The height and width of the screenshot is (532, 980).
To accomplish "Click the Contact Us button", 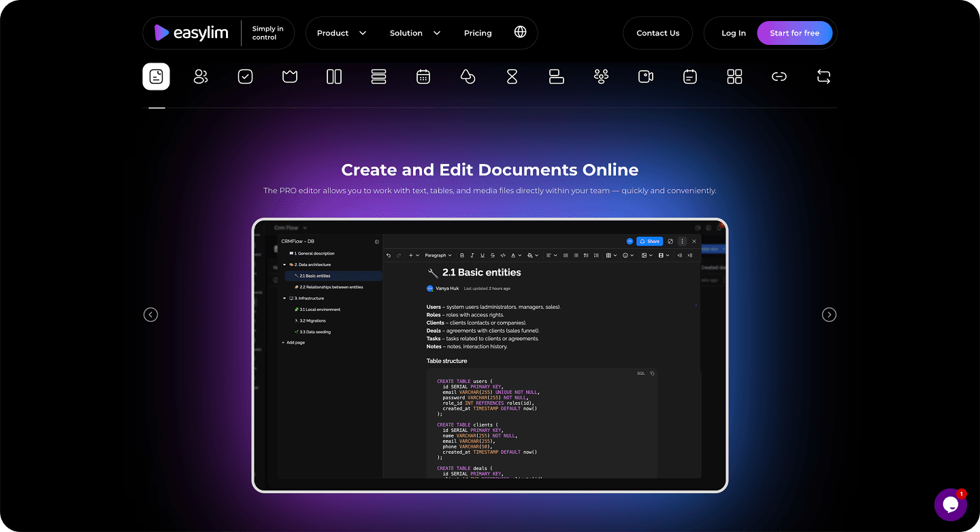I will click(x=657, y=33).
